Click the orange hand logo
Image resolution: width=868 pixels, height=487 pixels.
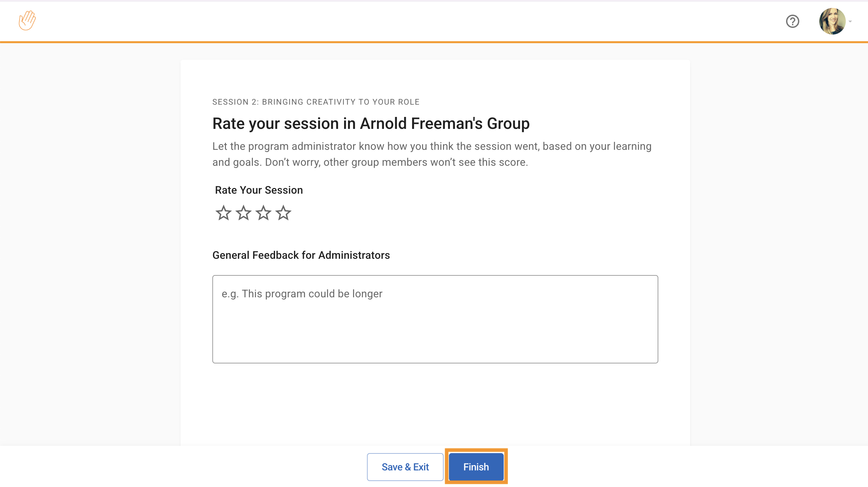coord(27,21)
